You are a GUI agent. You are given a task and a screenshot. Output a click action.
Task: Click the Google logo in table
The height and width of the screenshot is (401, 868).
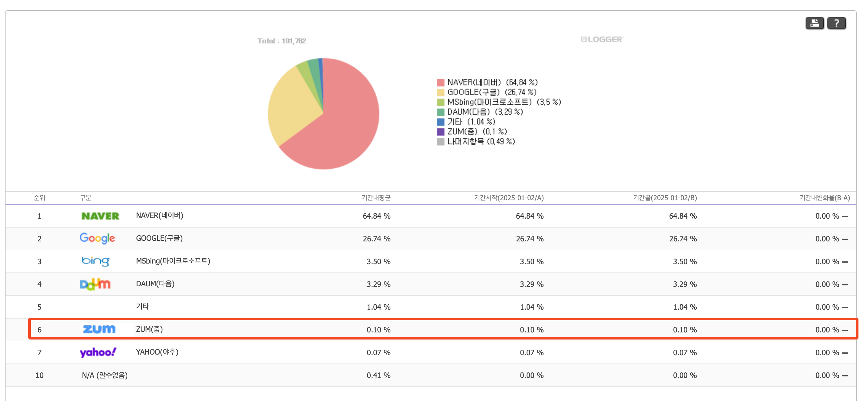click(x=97, y=239)
